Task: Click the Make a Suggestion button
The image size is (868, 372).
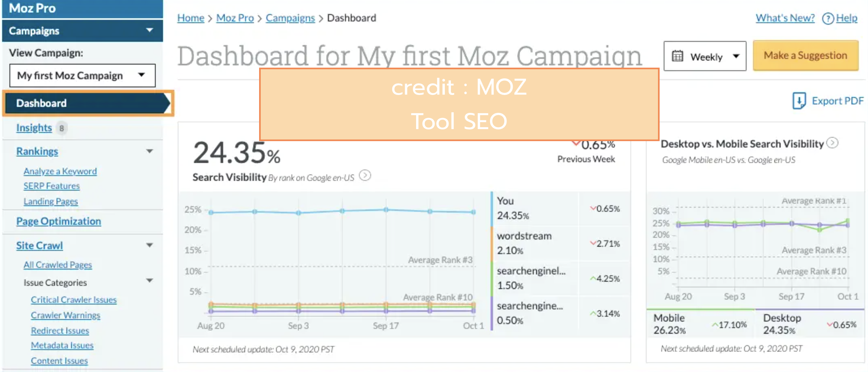Action: click(x=805, y=55)
